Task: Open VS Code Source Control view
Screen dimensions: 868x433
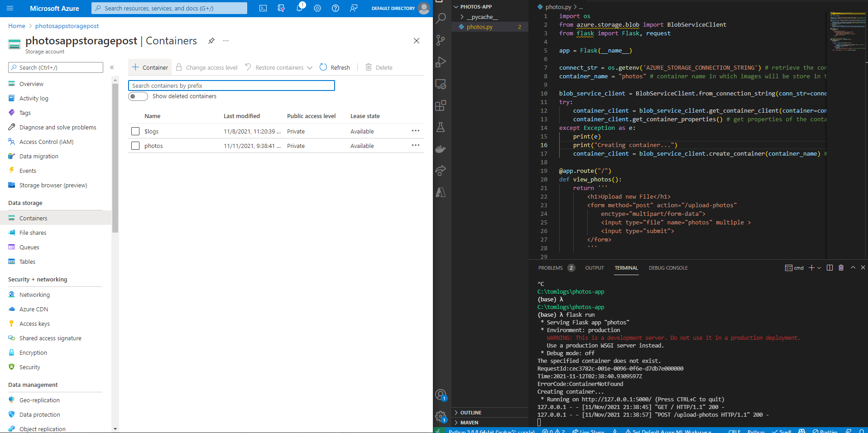Action: coord(441,40)
